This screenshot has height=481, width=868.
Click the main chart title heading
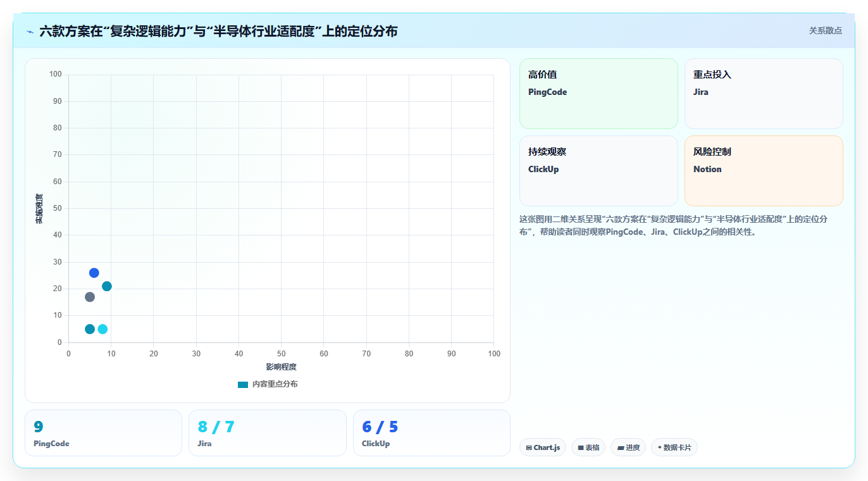point(218,31)
